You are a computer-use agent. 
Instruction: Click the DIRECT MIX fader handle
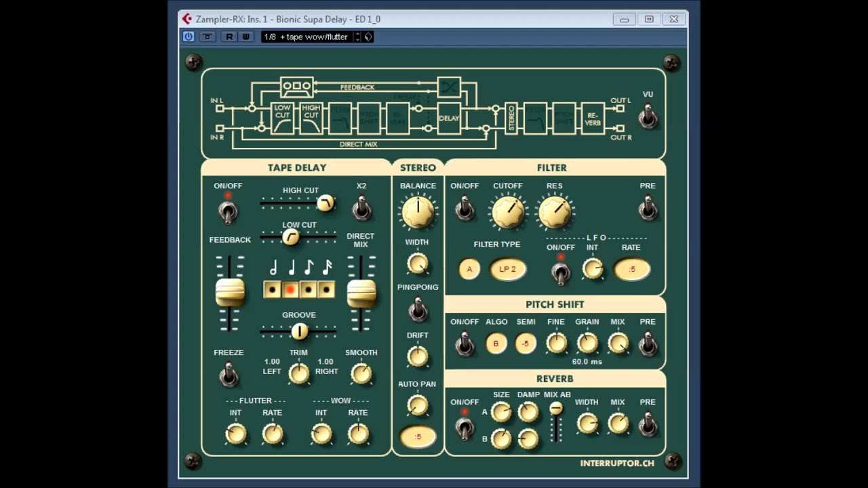361,292
